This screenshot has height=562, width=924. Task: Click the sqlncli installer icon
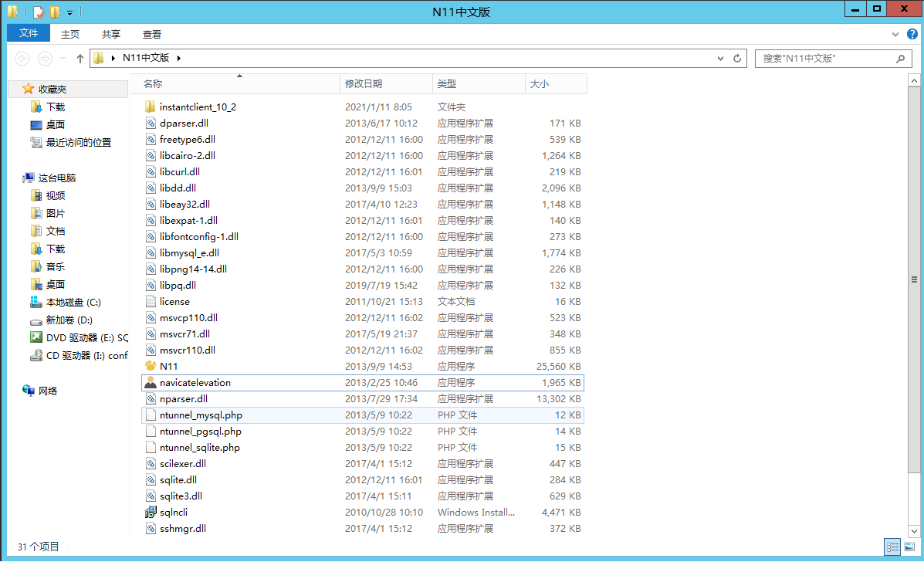pyautogui.click(x=151, y=512)
